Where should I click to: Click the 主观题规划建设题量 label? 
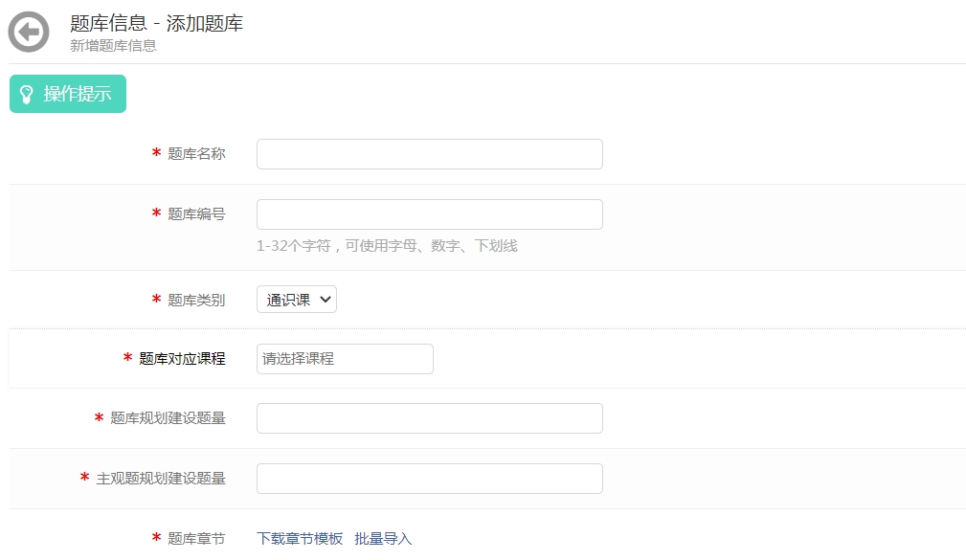[161, 479]
